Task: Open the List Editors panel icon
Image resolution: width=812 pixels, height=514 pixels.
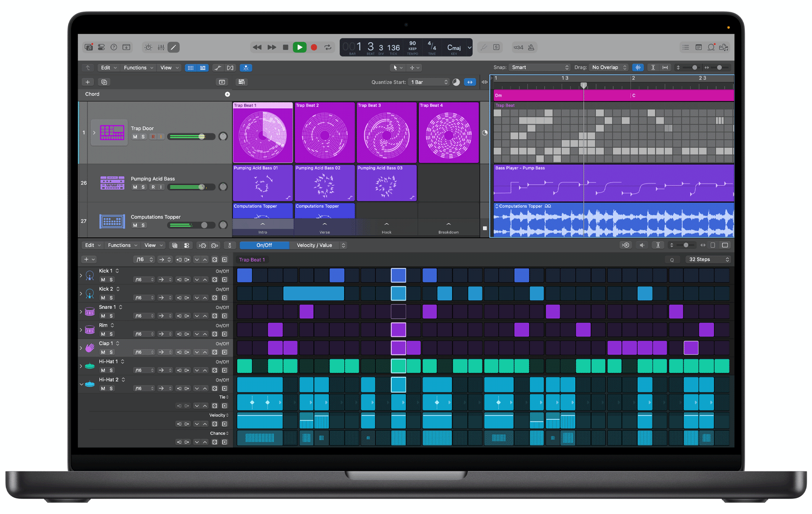Action: (x=685, y=47)
